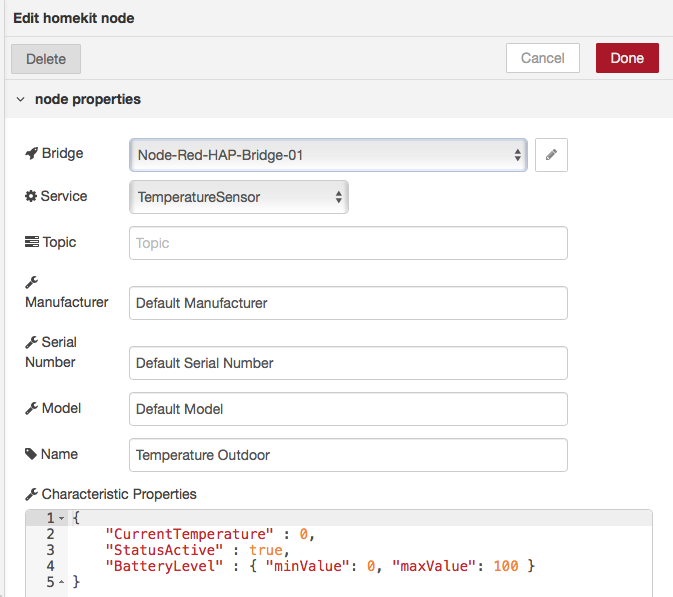Click the wrench icon beside Characteristic Properties

click(31, 494)
